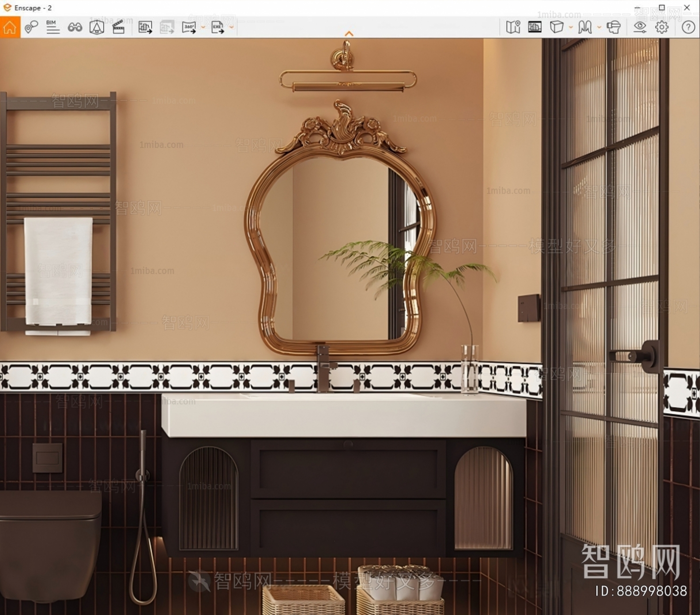Click the Enscape logo in title bar

7,8
